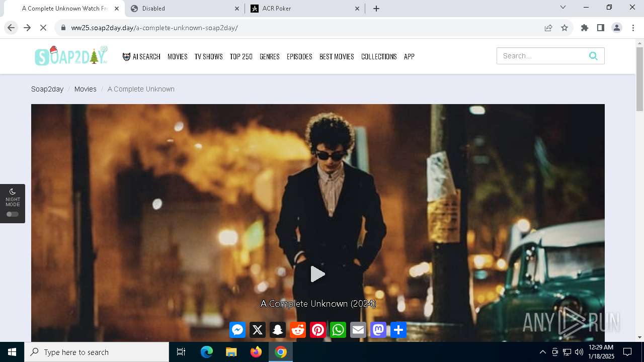The width and height of the screenshot is (644, 362).
Task: Share on Snapchat icon
Action: (x=278, y=330)
